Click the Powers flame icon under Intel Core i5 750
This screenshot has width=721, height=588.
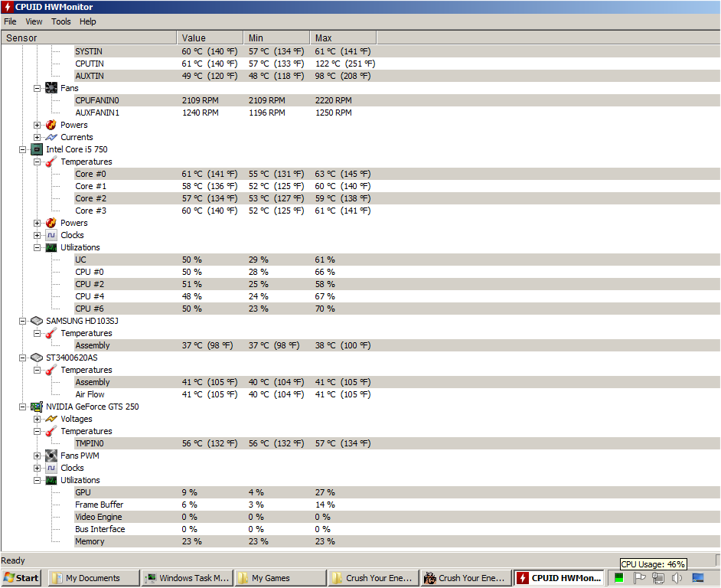[51, 223]
